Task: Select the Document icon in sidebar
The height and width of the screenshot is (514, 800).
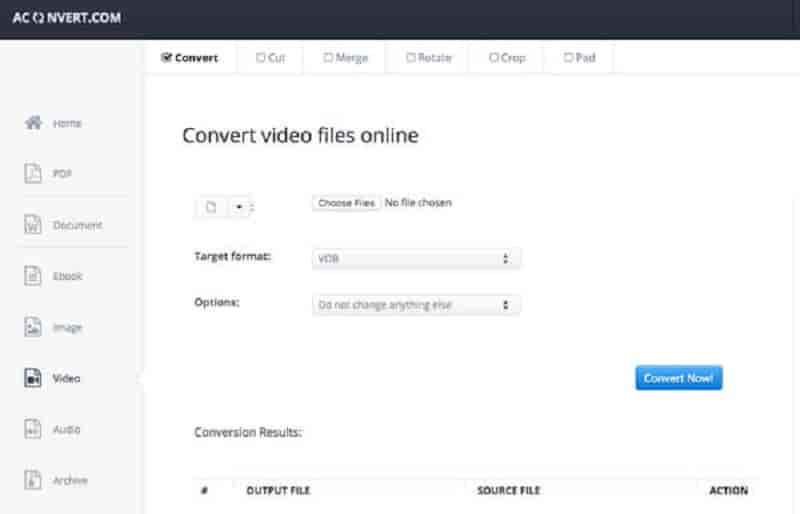Action: (33, 225)
